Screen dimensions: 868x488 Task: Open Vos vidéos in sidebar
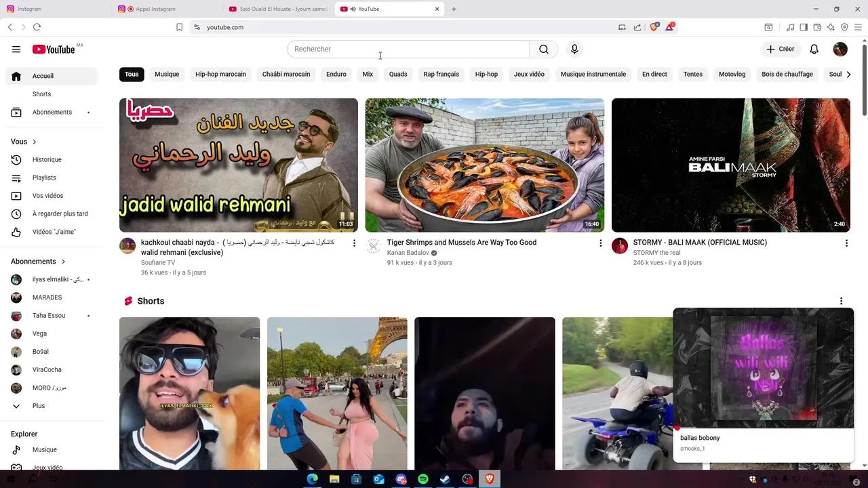pyautogui.click(x=52, y=196)
